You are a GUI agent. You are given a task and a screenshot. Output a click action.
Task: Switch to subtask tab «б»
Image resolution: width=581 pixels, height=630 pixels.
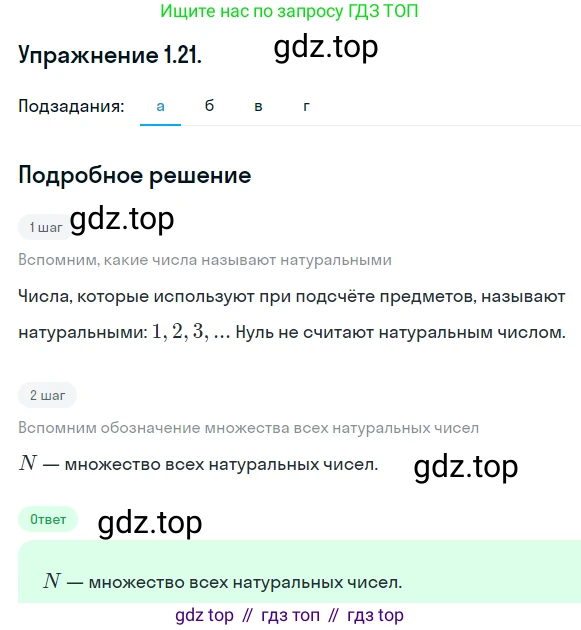click(209, 106)
